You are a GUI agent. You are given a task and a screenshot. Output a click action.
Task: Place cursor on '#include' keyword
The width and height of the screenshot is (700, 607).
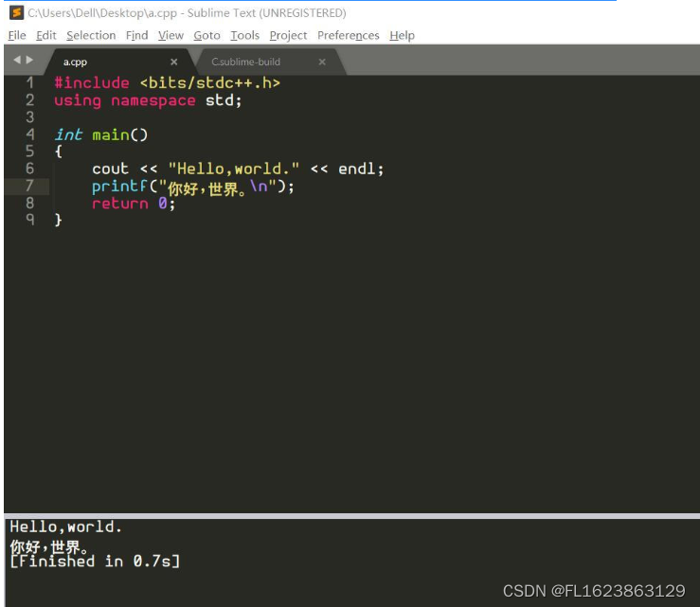coord(92,83)
